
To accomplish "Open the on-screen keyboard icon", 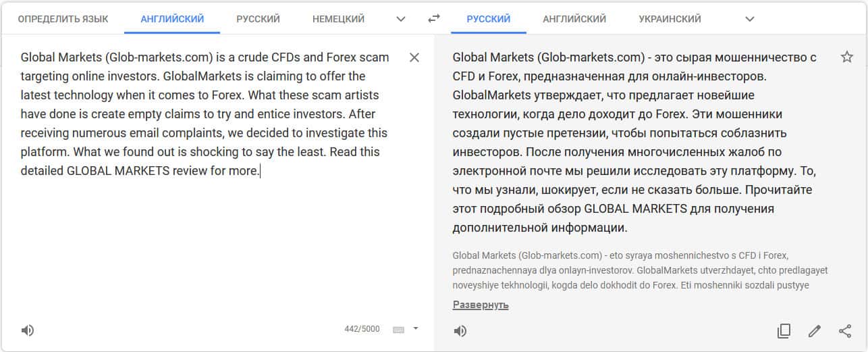I will (398, 330).
